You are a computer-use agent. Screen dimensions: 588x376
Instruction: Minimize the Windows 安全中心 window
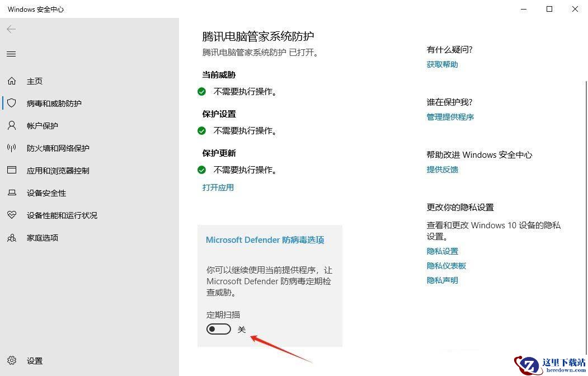click(524, 9)
